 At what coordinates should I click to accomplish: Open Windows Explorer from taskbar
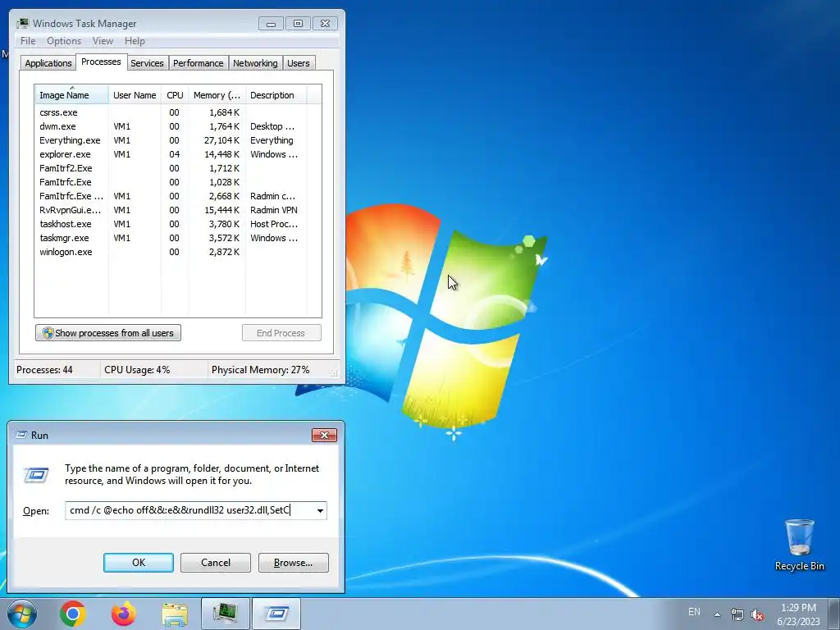(x=175, y=614)
